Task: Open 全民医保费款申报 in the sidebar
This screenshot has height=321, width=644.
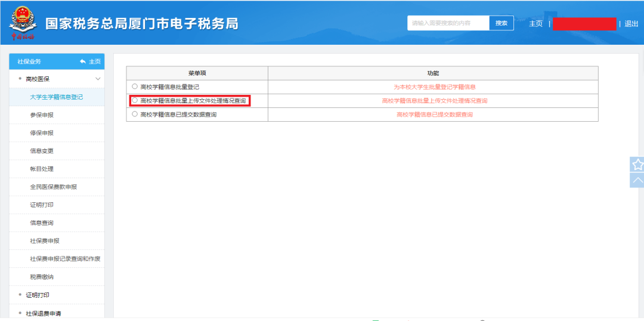Action: (57, 187)
